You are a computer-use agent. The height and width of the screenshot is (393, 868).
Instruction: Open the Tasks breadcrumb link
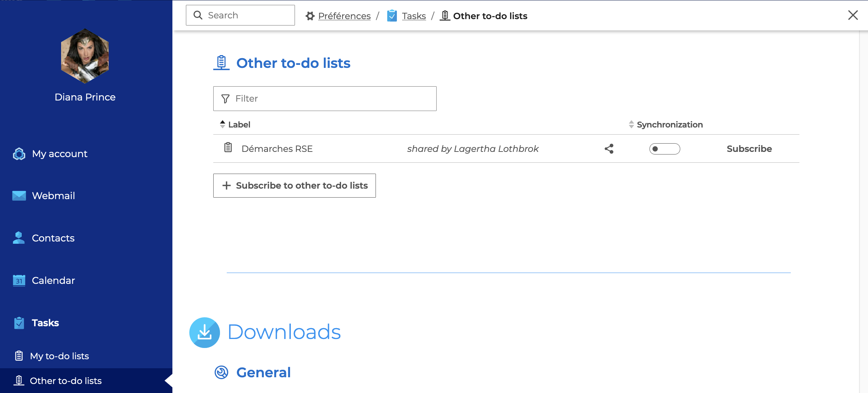pos(414,16)
